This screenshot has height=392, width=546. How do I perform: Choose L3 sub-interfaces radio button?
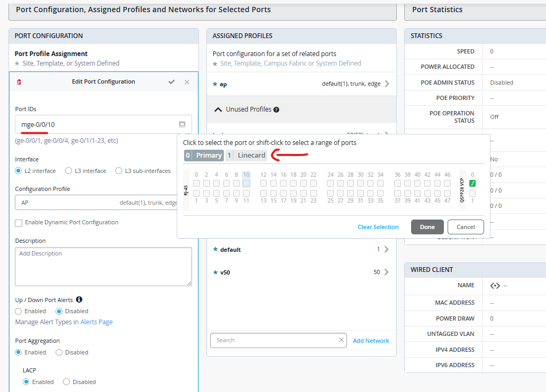(119, 171)
